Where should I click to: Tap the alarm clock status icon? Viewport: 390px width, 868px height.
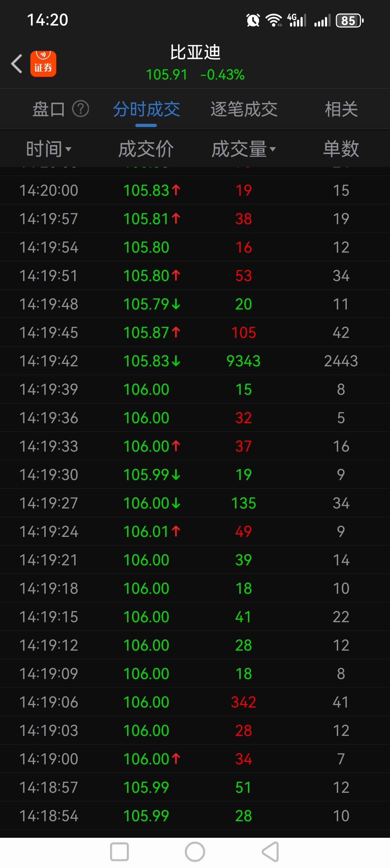click(x=253, y=20)
